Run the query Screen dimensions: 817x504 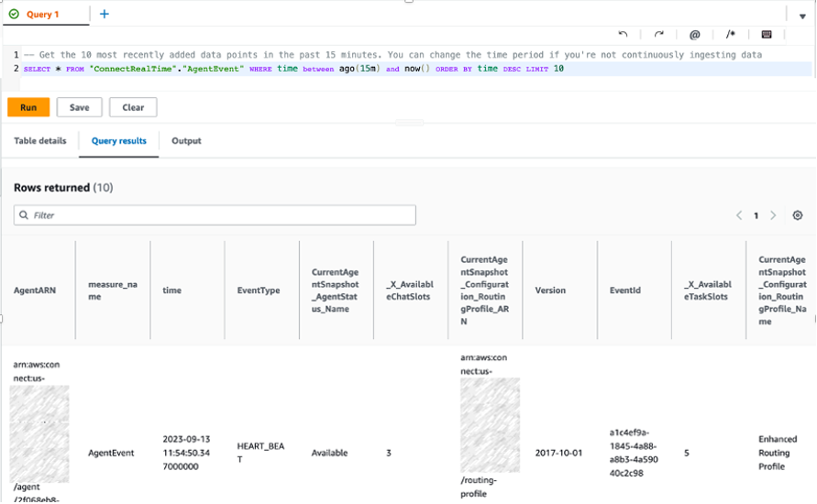(28, 107)
